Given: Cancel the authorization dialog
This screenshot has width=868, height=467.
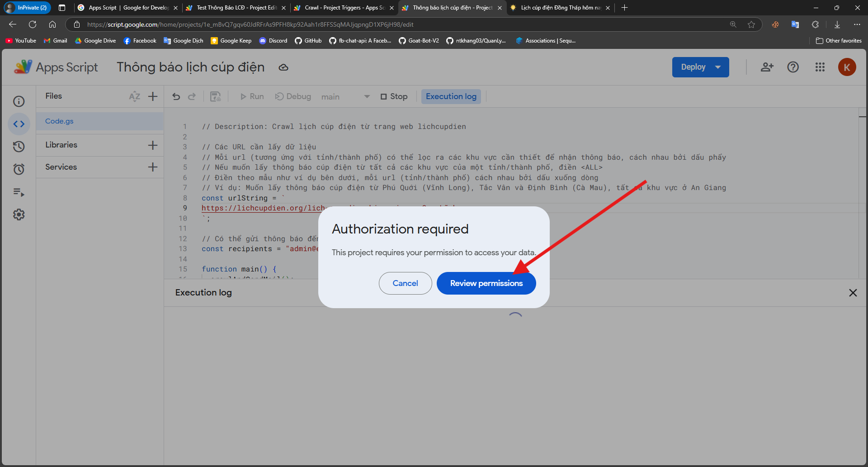Looking at the screenshot, I should pyautogui.click(x=405, y=283).
